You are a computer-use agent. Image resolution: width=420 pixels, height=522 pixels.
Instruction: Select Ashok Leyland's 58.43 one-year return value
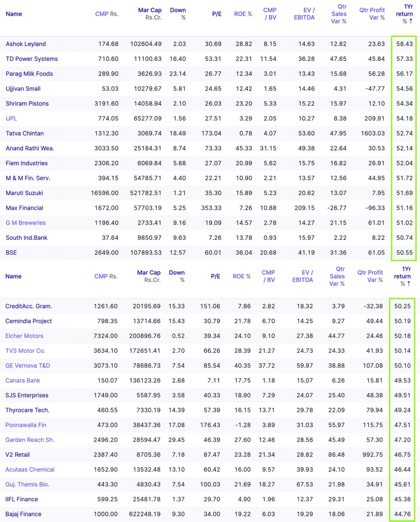[405, 44]
